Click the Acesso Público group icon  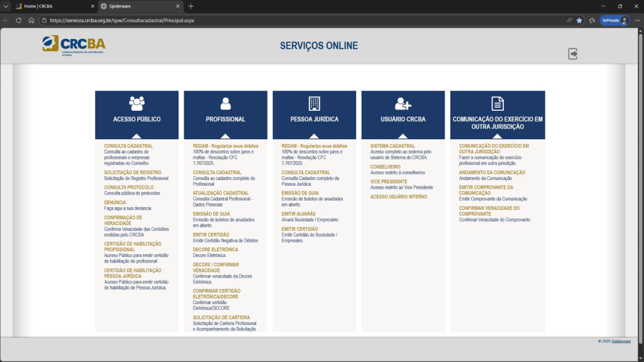click(x=136, y=103)
